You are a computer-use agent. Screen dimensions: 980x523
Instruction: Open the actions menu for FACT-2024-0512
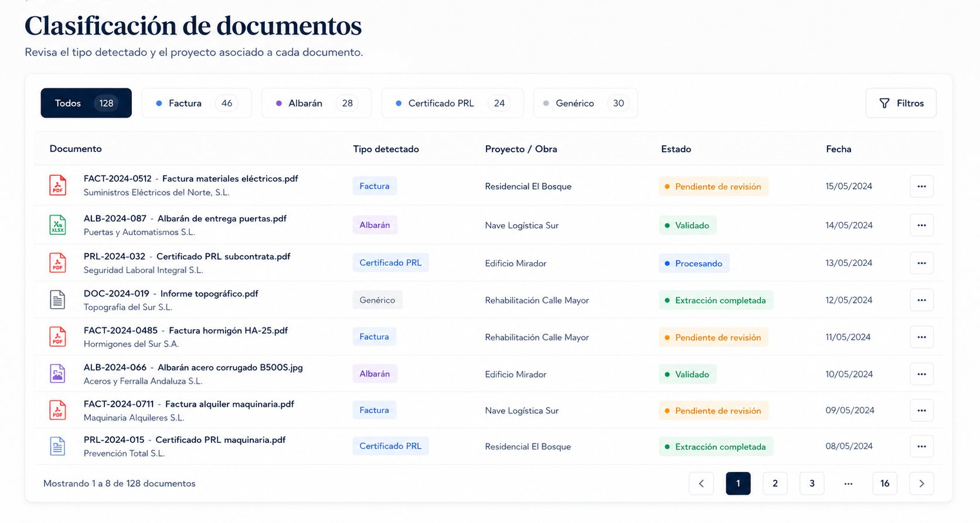(x=921, y=186)
